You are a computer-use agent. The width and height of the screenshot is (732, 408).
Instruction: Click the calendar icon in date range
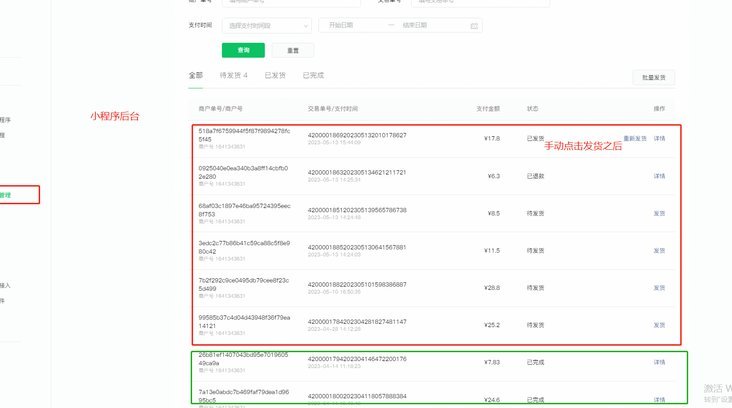(474, 26)
